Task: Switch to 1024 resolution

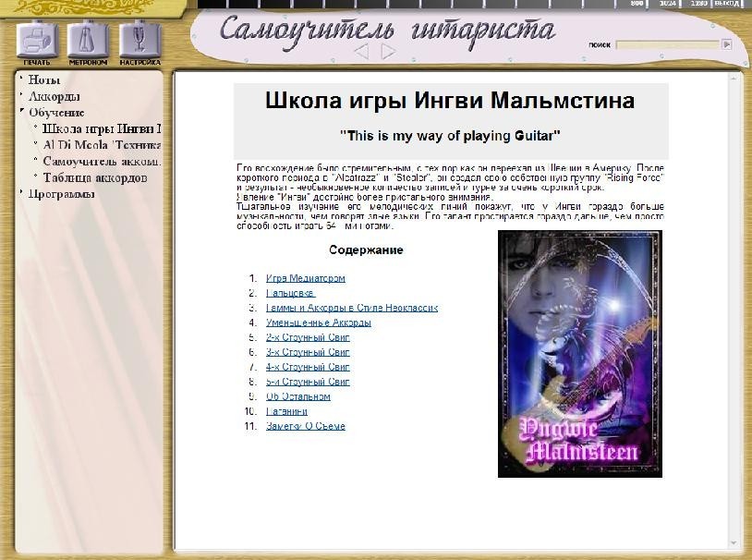Action: (668, 4)
